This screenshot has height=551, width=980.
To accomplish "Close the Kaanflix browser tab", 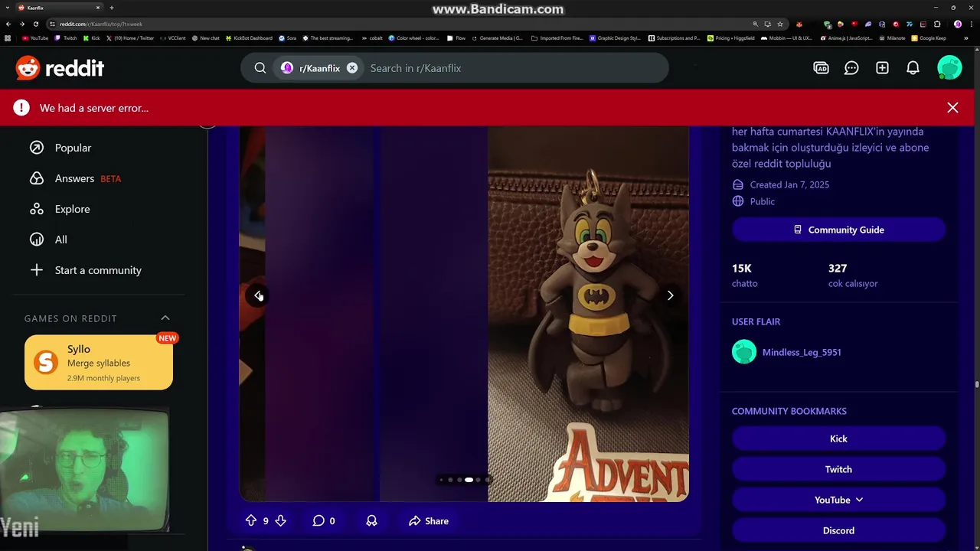I will (98, 8).
